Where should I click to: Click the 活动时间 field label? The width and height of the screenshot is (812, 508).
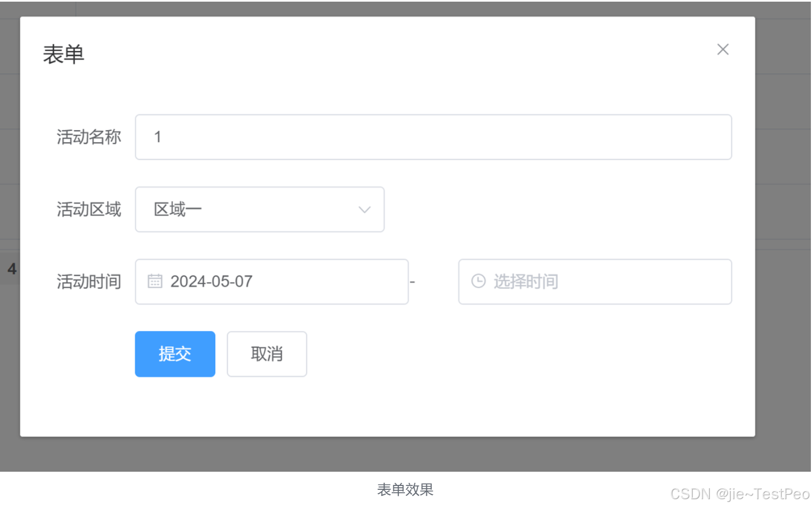coord(88,282)
